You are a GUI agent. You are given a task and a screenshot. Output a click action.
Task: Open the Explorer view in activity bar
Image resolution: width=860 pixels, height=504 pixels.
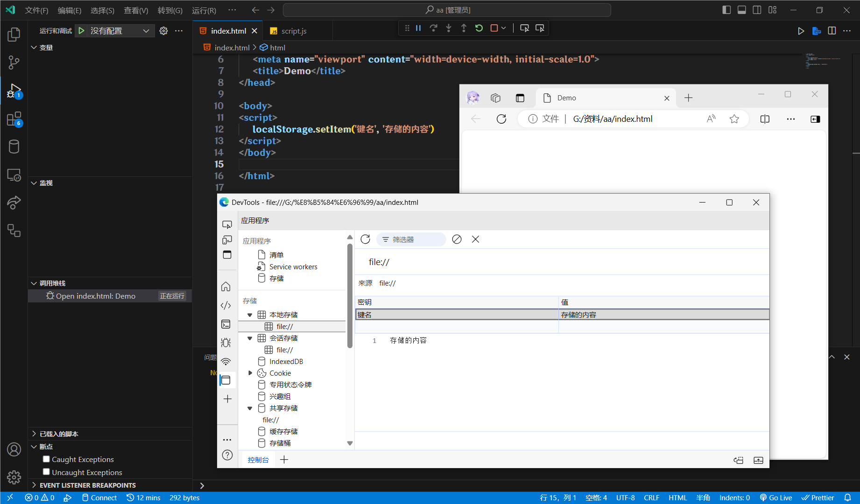[14, 34]
